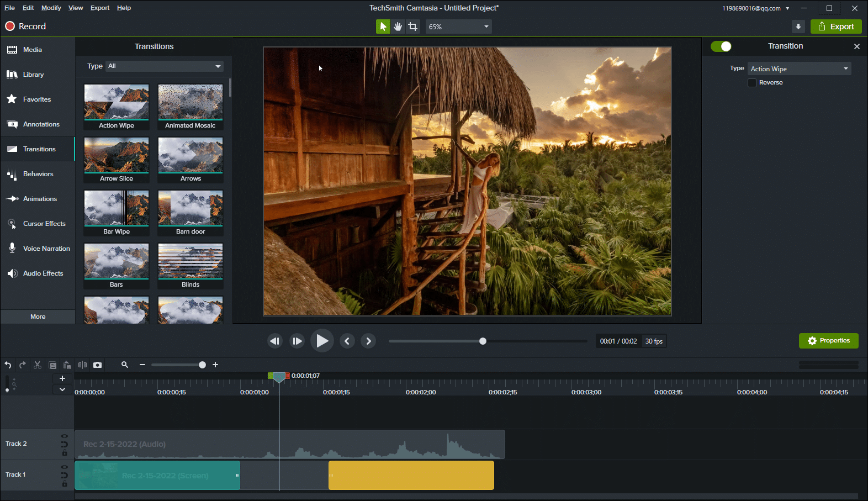Select the Pan hand tool

click(398, 27)
